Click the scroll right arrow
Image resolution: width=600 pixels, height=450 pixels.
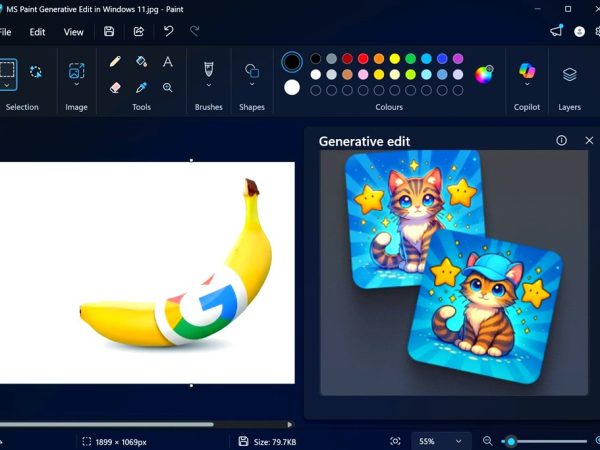(290, 424)
